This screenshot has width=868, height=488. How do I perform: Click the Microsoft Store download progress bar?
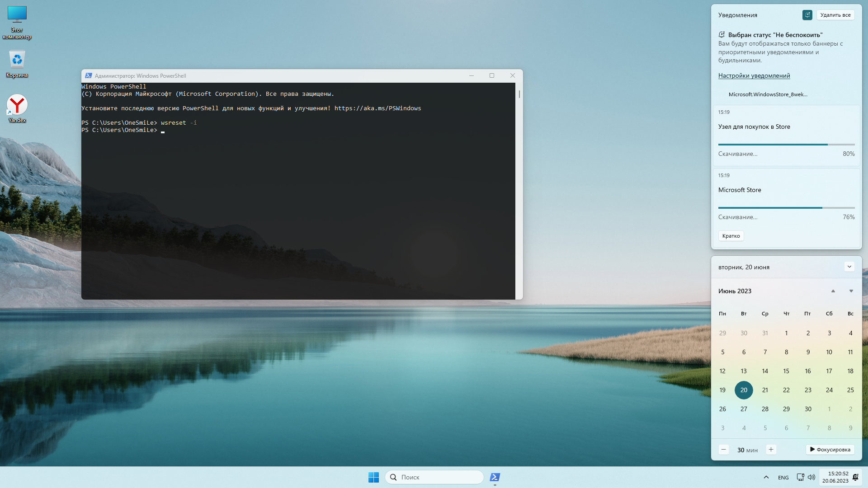[786, 208]
